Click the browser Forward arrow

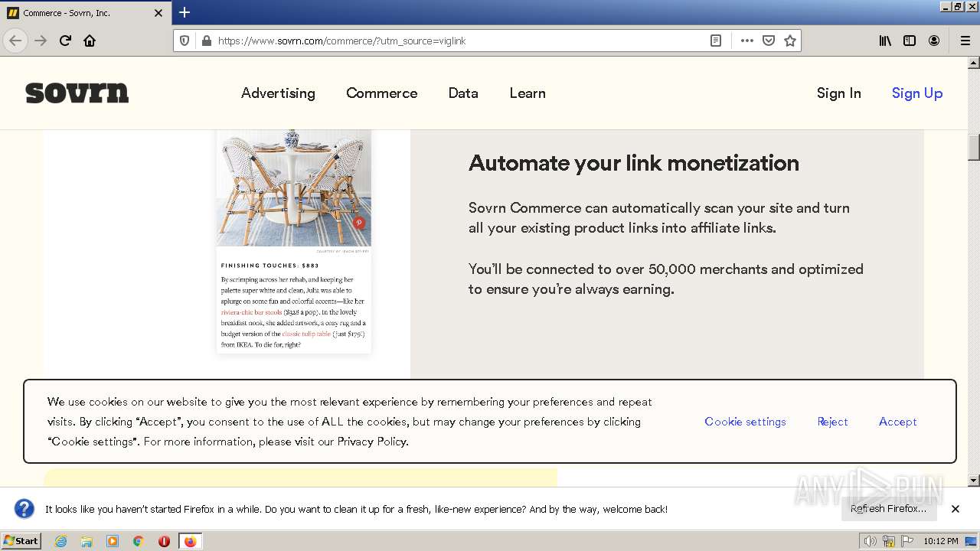pyautogui.click(x=41, y=41)
